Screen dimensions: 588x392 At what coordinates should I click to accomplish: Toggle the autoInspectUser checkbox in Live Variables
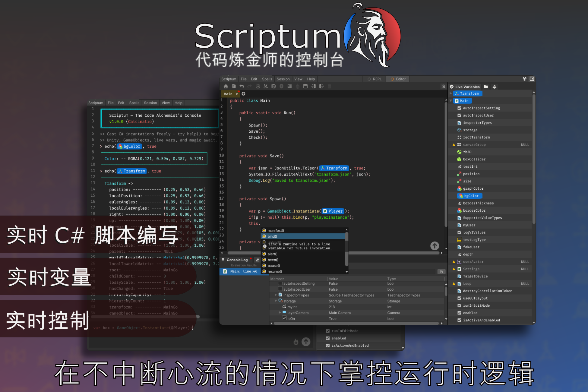click(x=459, y=115)
